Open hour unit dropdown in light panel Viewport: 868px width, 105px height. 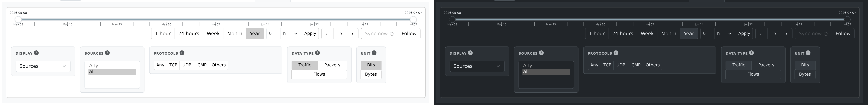tap(291, 34)
